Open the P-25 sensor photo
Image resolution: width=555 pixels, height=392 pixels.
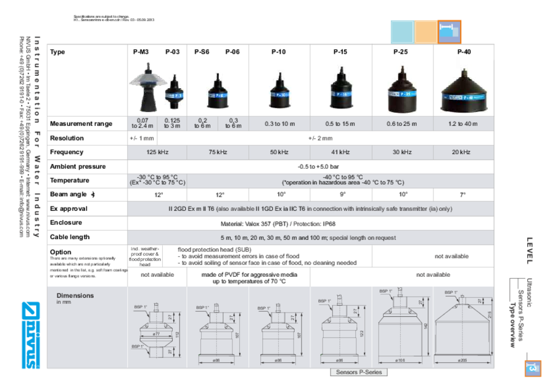click(402, 89)
